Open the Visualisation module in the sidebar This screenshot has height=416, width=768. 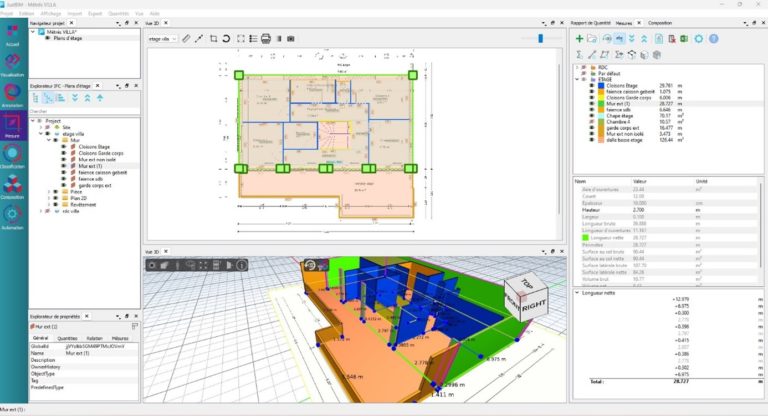coord(12,65)
